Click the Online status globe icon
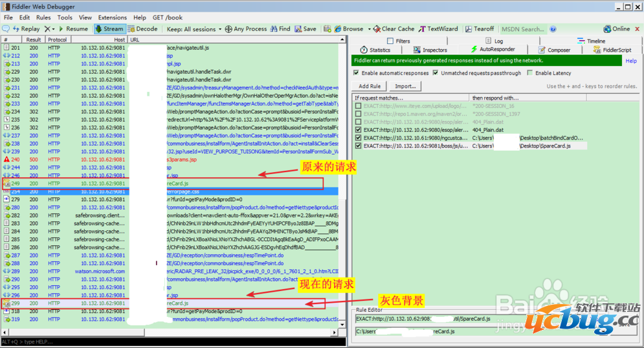 coord(607,28)
